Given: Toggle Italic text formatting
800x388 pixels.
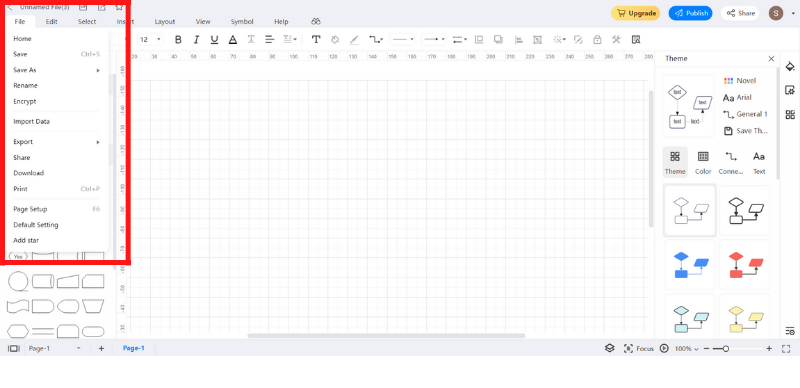Looking at the screenshot, I should pyautogui.click(x=196, y=39).
